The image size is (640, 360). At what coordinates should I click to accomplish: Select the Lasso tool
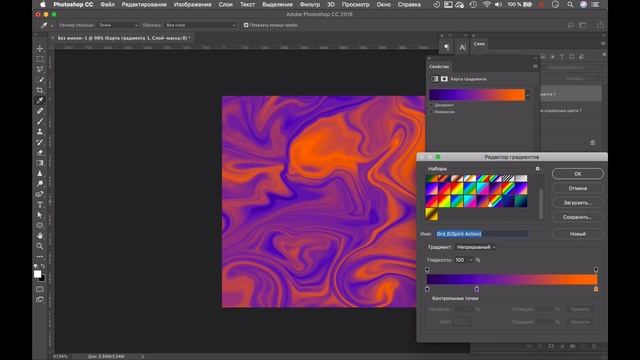[40, 69]
